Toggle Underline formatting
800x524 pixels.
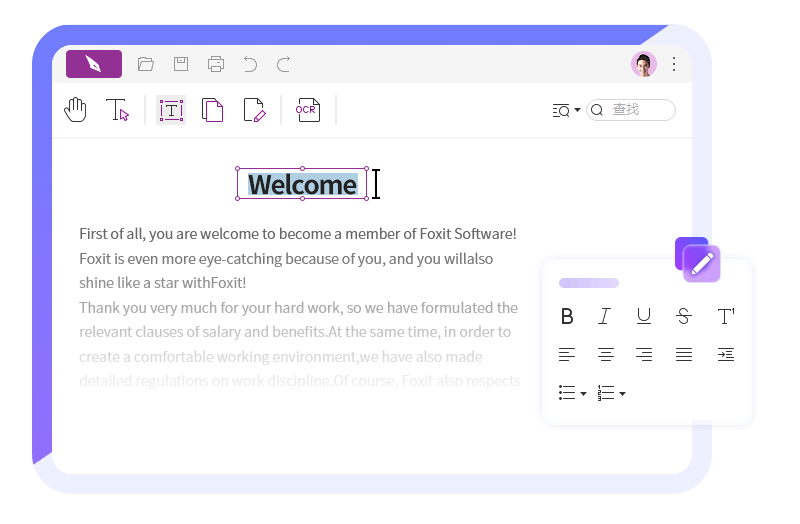644,317
